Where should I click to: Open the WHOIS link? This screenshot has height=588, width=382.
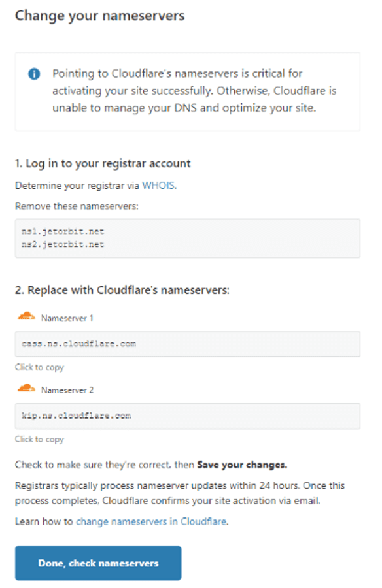158,186
